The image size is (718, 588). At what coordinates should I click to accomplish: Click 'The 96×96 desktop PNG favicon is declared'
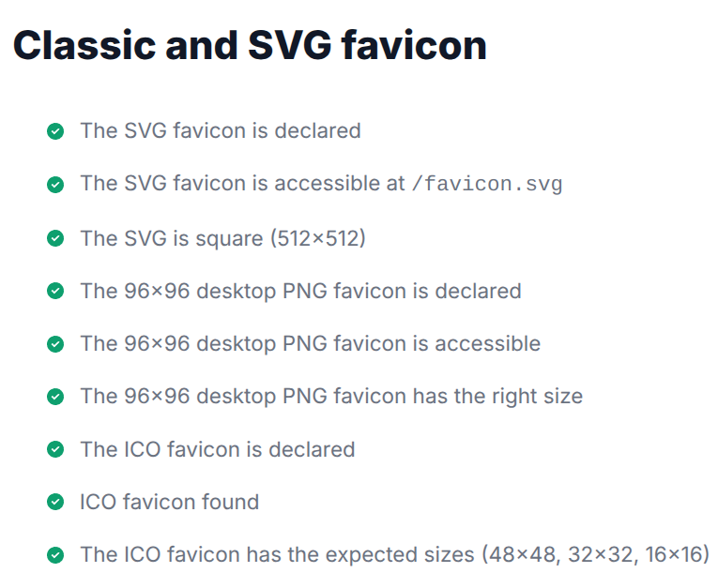click(301, 291)
